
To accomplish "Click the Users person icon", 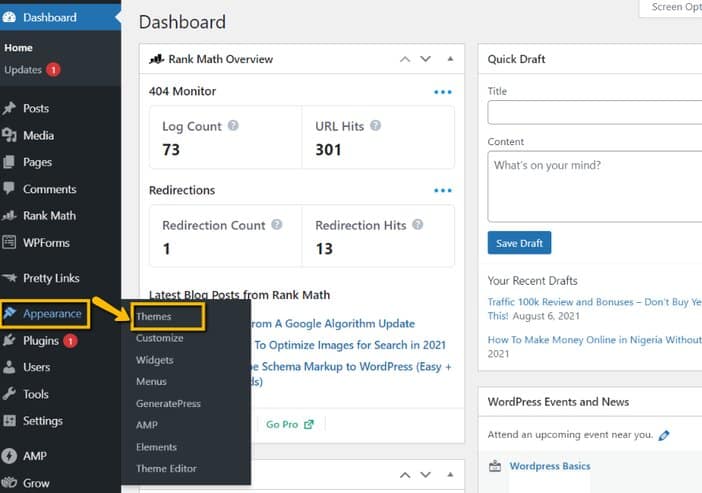I will 9,367.
